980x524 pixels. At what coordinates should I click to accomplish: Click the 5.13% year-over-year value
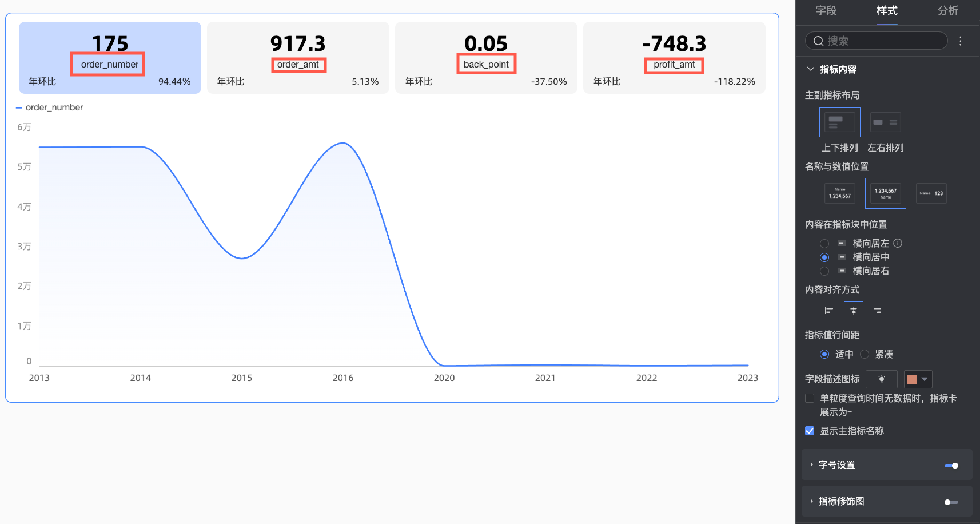tap(365, 82)
